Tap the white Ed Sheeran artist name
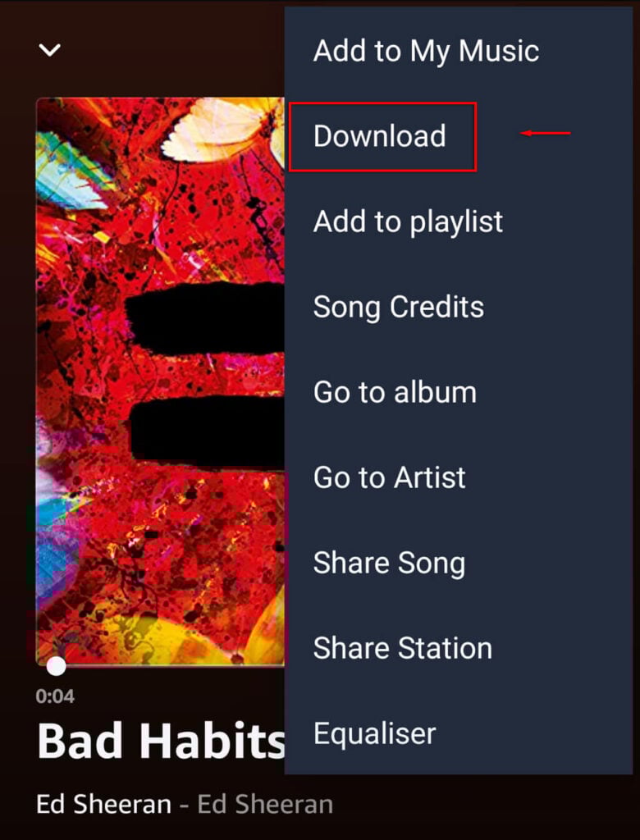 pyautogui.click(x=103, y=804)
